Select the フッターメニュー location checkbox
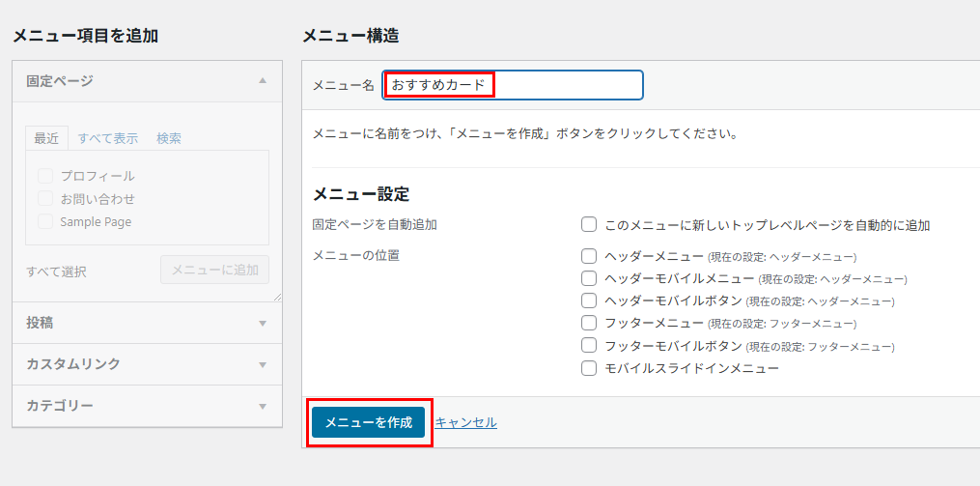 click(x=589, y=323)
